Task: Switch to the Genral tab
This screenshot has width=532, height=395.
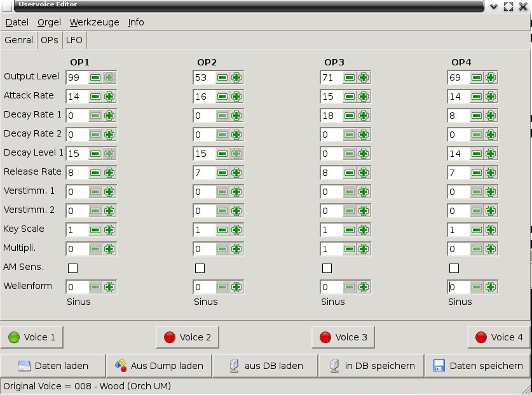Action: coord(18,40)
